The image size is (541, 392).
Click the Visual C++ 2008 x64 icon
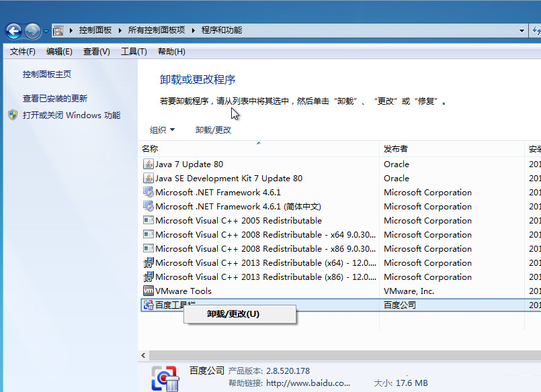tap(149, 234)
